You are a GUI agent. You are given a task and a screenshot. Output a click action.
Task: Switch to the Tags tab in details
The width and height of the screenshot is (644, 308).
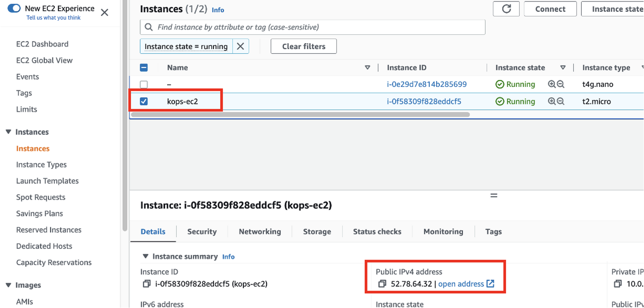click(493, 232)
